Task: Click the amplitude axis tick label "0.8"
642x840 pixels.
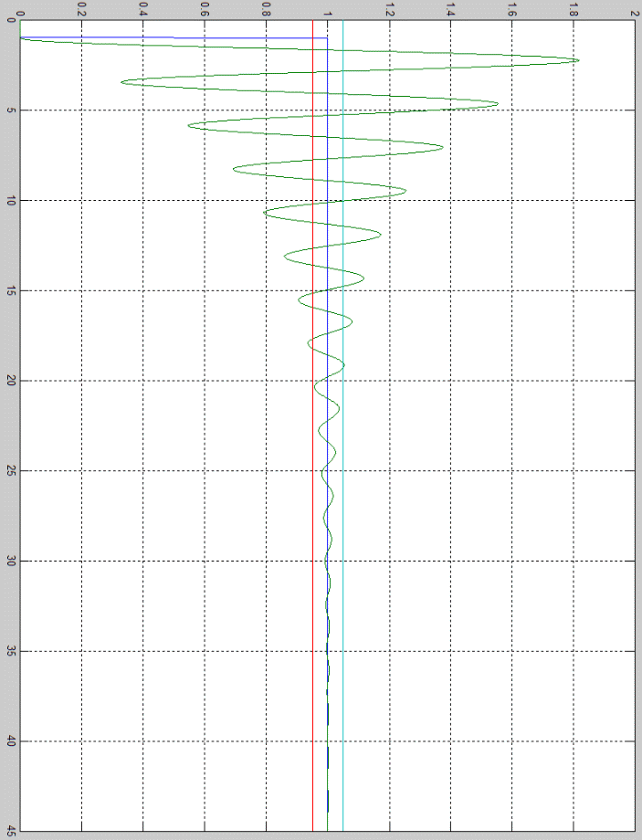Action: coord(266,11)
